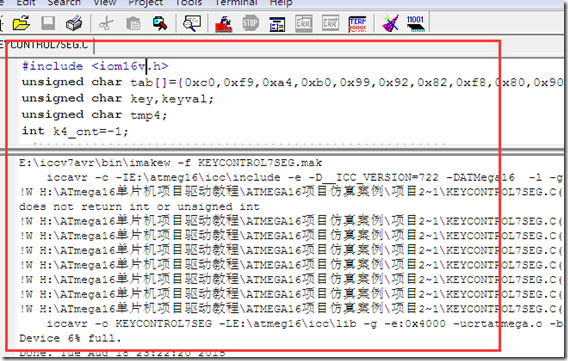Viewport: 568px width, 361px height.
Task: Go to the second ERR error icon
Action: point(330,24)
